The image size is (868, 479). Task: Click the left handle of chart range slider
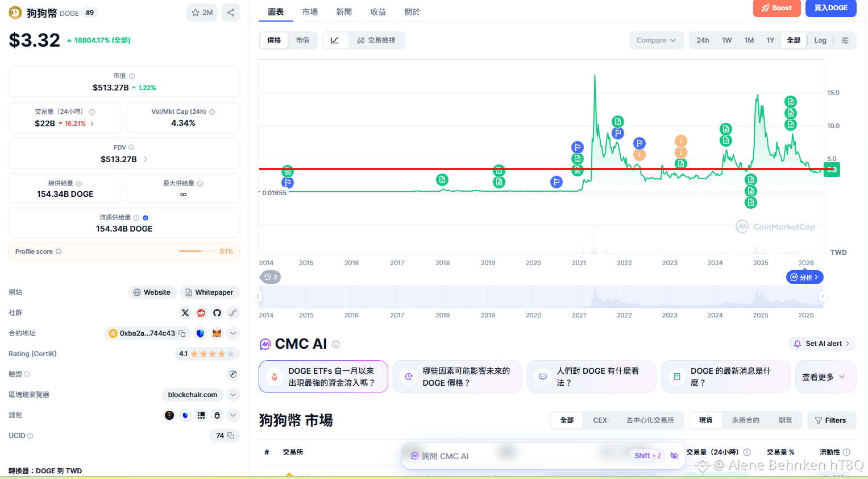pos(259,296)
